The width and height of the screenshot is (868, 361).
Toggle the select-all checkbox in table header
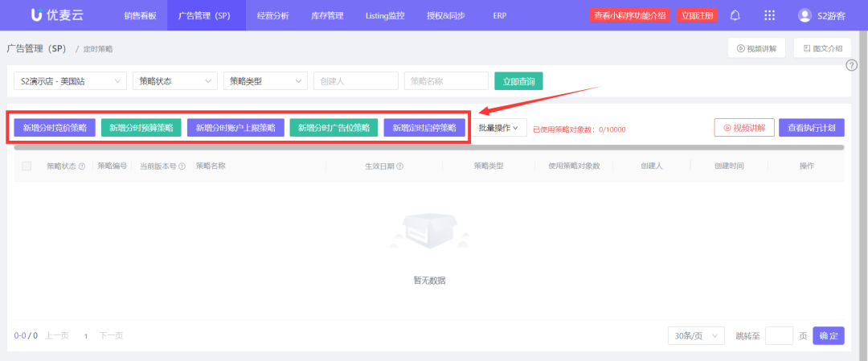pyautogui.click(x=27, y=166)
